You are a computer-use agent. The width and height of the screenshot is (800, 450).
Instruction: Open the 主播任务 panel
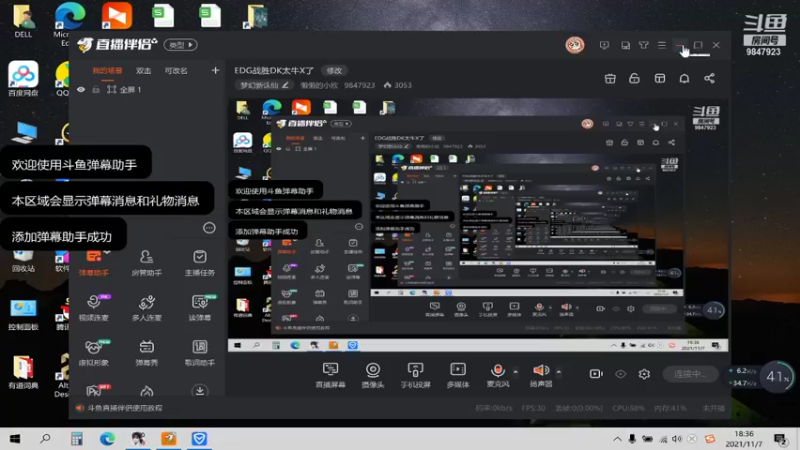tap(199, 263)
